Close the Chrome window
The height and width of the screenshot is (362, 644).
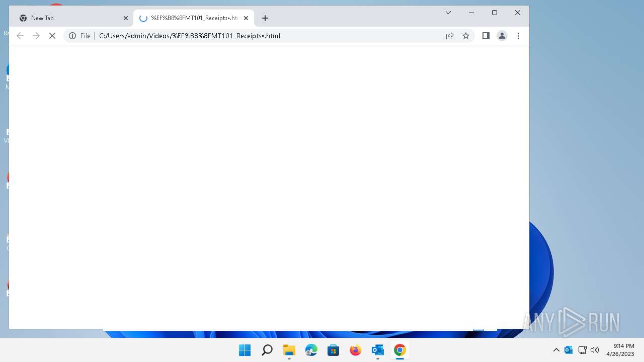point(518,13)
